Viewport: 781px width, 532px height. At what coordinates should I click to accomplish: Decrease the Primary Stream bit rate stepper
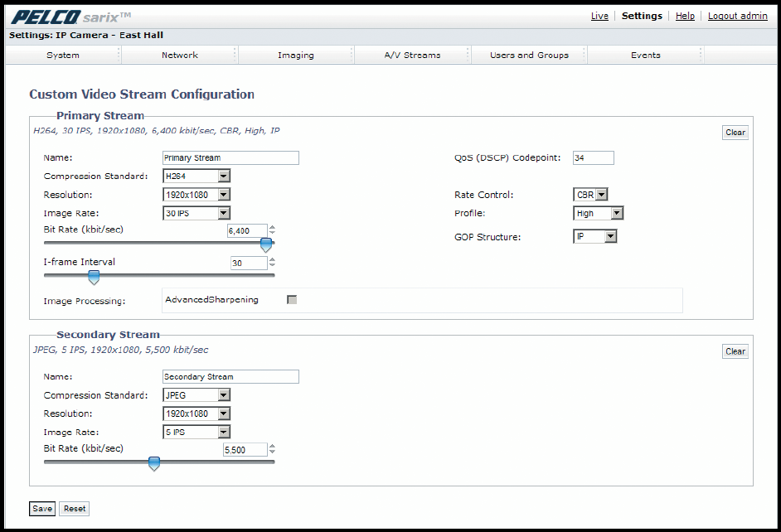[x=273, y=235]
